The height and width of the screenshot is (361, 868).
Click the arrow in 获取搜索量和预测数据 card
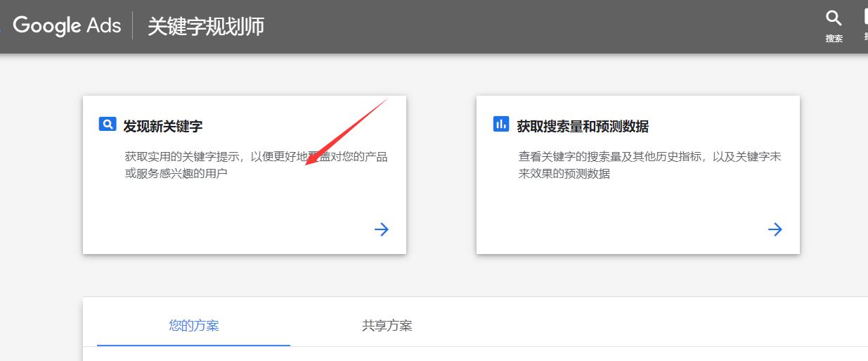coord(775,229)
